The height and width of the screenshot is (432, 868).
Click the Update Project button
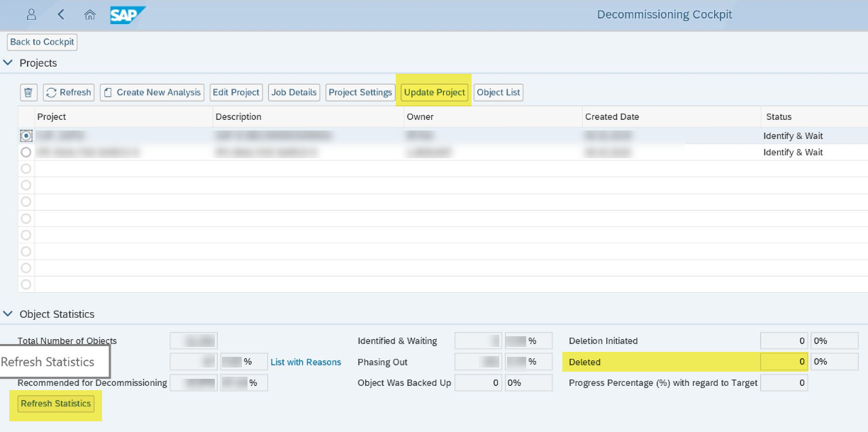point(434,92)
